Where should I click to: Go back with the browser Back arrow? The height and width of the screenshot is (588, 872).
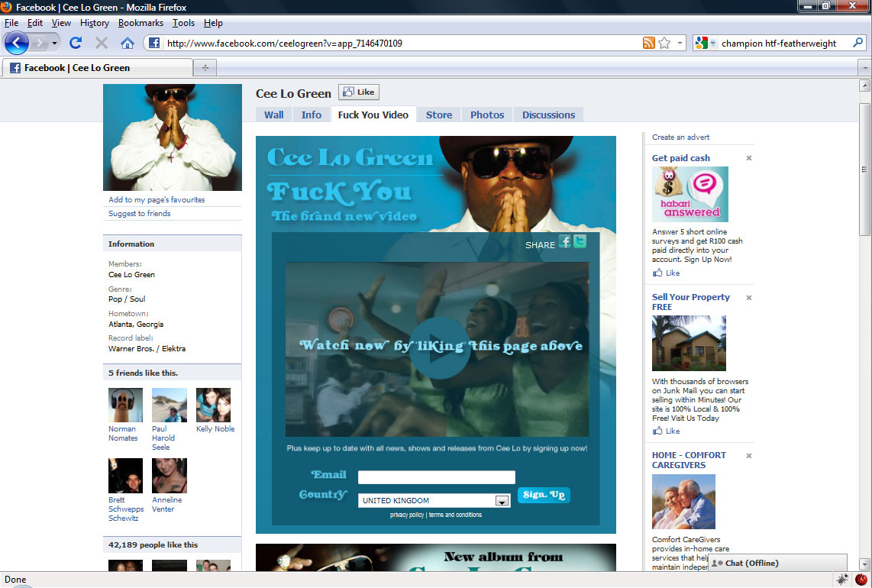coord(16,43)
